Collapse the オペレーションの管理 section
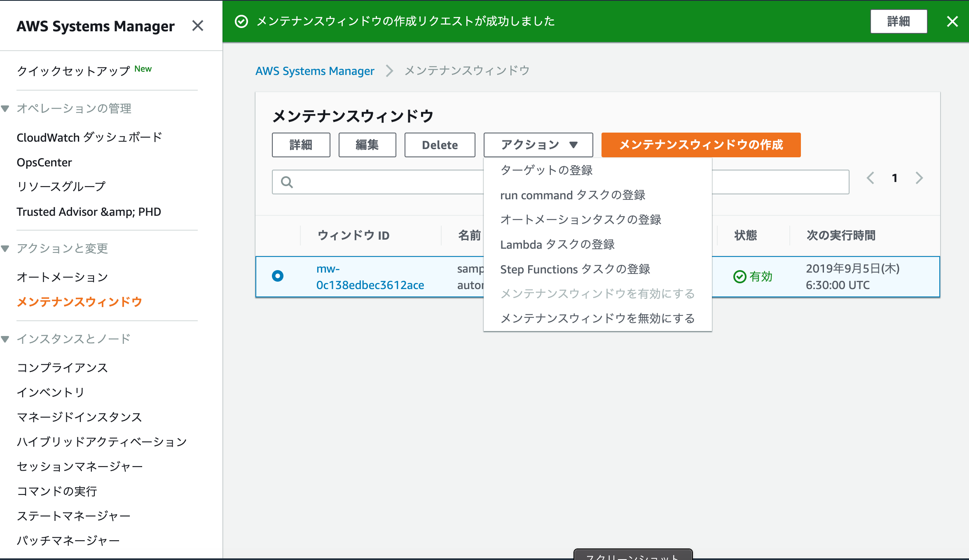This screenshot has width=969, height=560. (x=5, y=109)
